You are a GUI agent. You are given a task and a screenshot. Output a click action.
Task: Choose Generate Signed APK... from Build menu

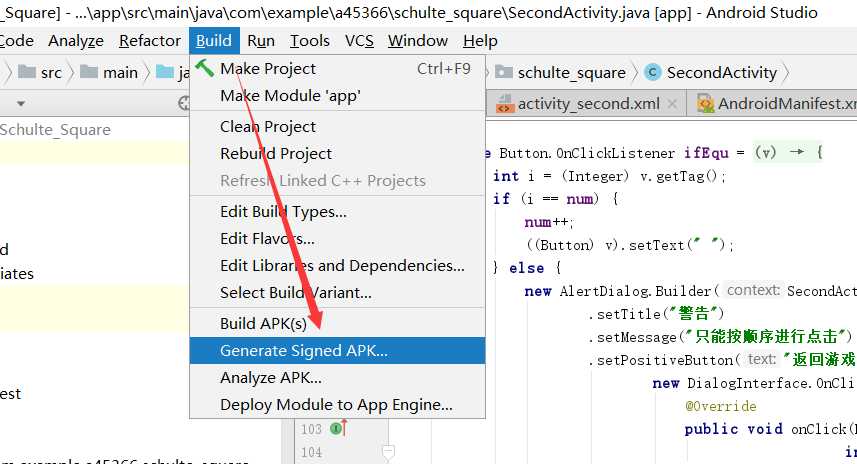click(x=304, y=351)
